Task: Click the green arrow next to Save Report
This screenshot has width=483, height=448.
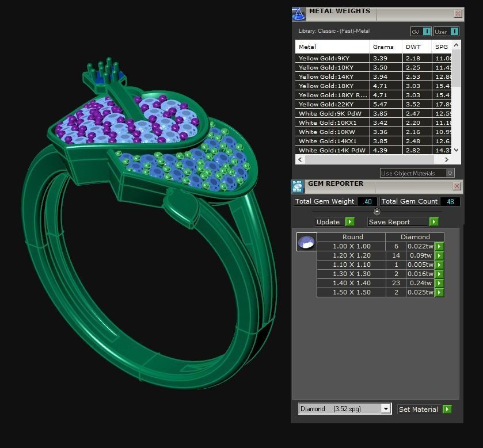Action: [433, 221]
